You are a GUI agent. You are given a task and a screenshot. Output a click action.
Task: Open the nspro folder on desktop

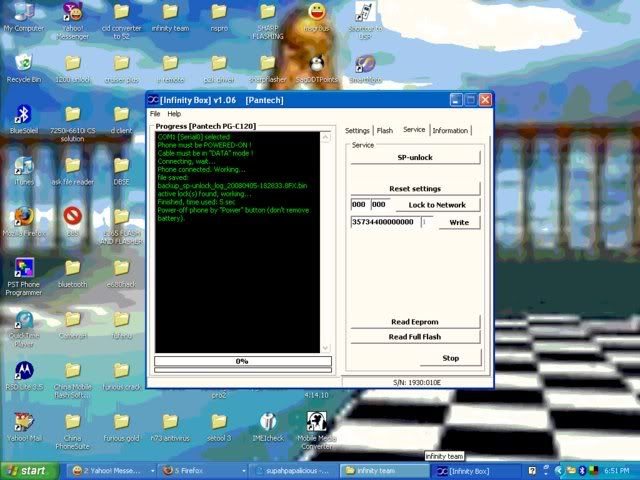point(219,17)
